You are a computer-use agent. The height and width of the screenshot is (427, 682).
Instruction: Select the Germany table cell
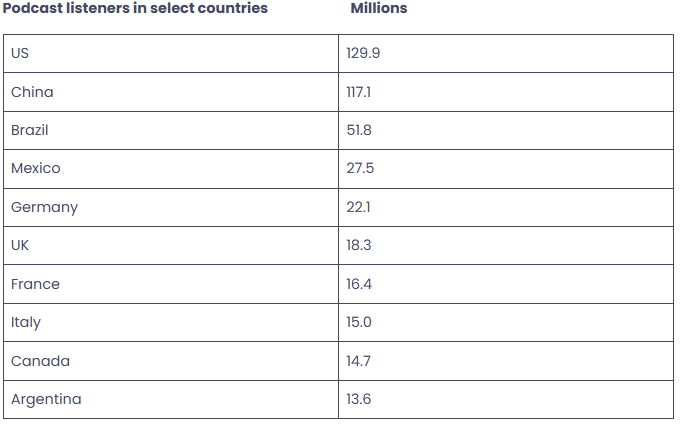point(44,207)
